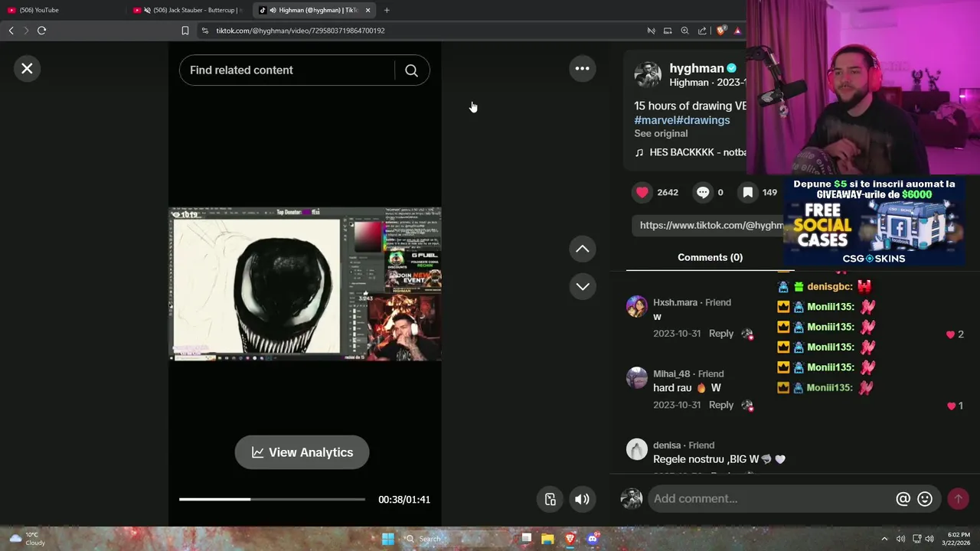Click the hyghman username

tap(697, 68)
